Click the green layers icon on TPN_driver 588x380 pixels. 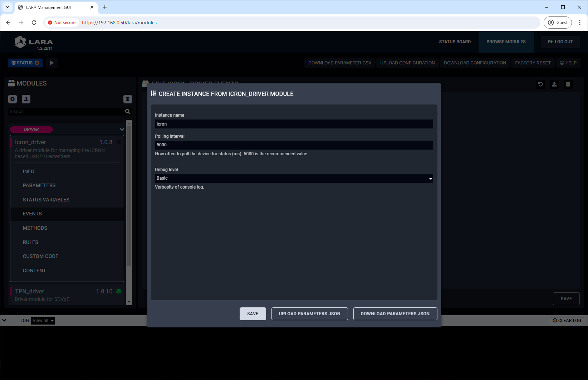tap(119, 291)
